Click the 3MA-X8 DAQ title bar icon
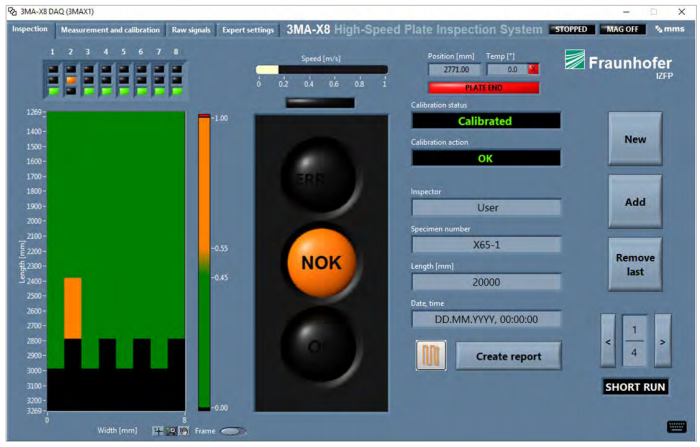This screenshot has height=447, width=700. click(12, 12)
